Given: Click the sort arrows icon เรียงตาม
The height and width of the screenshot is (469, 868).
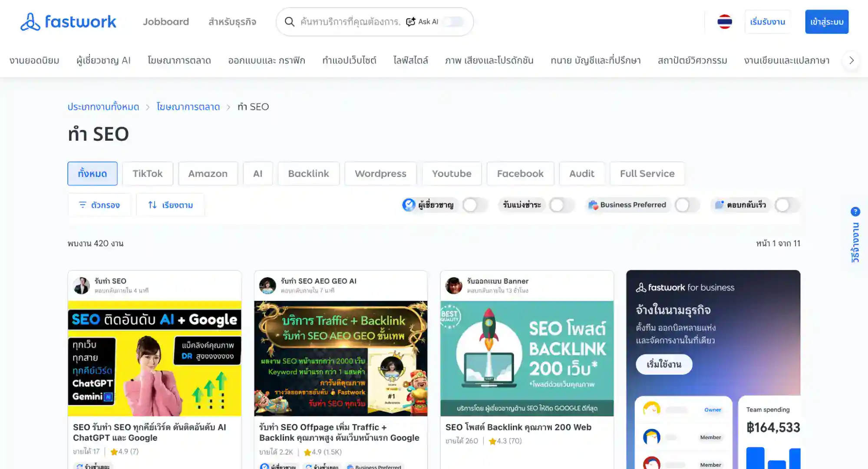Looking at the screenshot, I should (x=152, y=205).
